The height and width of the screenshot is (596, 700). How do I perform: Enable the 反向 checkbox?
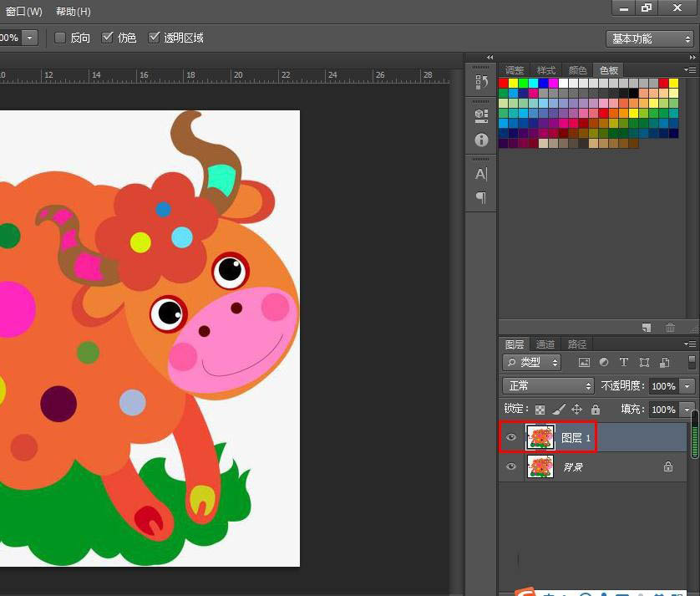point(60,38)
